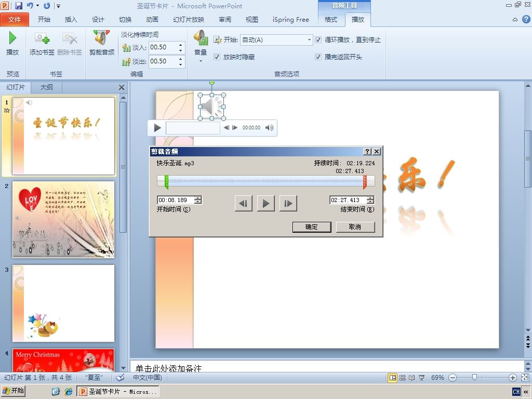Toggle the 循环播放，直到停止 checkbox
The width and height of the screenshot is (532, 399).
point(318,39)
